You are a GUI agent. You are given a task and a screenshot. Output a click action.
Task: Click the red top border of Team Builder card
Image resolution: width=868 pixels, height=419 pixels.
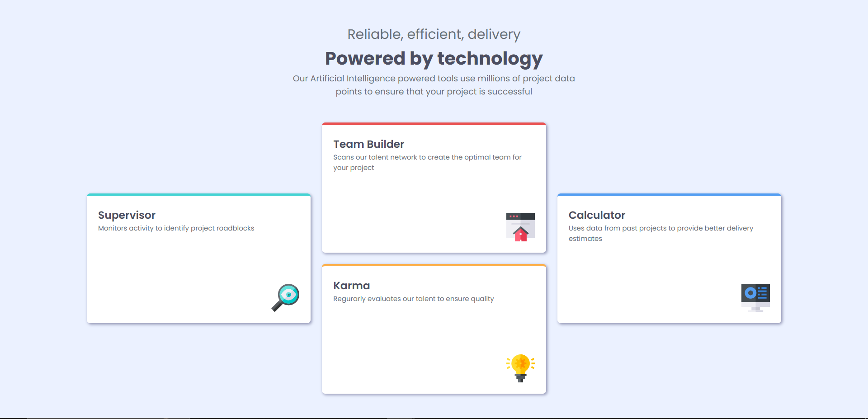click(434, 124)
